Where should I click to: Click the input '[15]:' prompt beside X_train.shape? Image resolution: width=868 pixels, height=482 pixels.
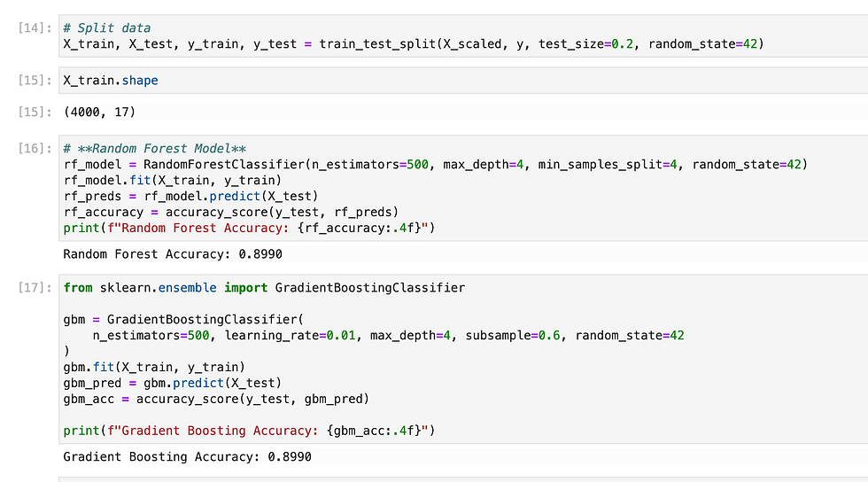[x=35, y=81]
